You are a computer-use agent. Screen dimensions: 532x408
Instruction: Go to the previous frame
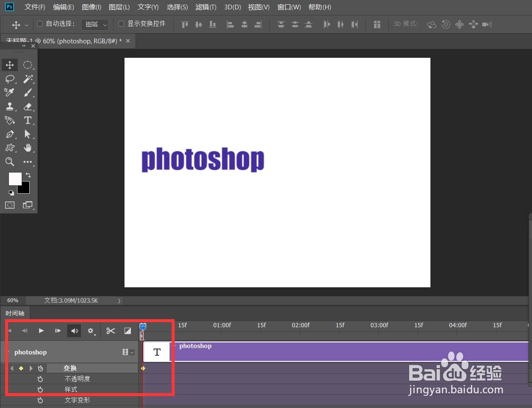(25, 331)
